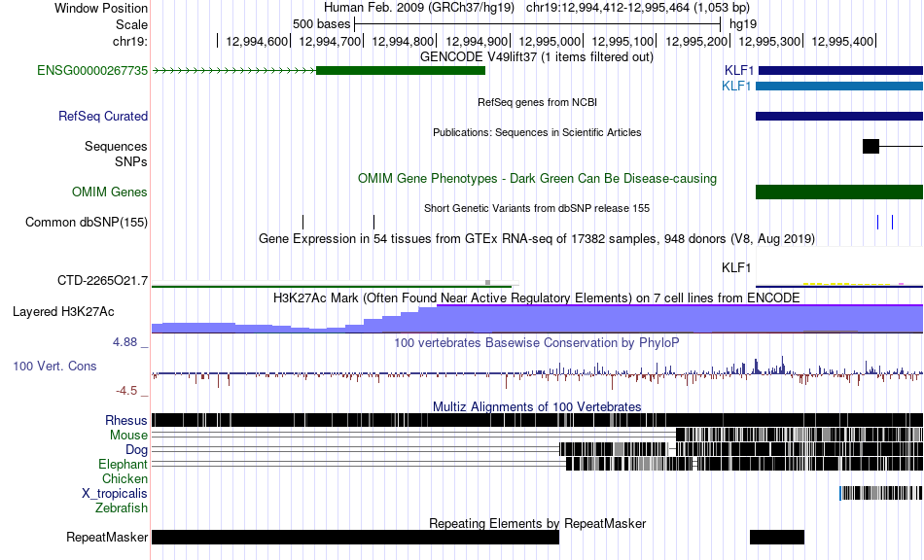Click Repeating Elements by RepeatMasker title

tap(538, 523)
